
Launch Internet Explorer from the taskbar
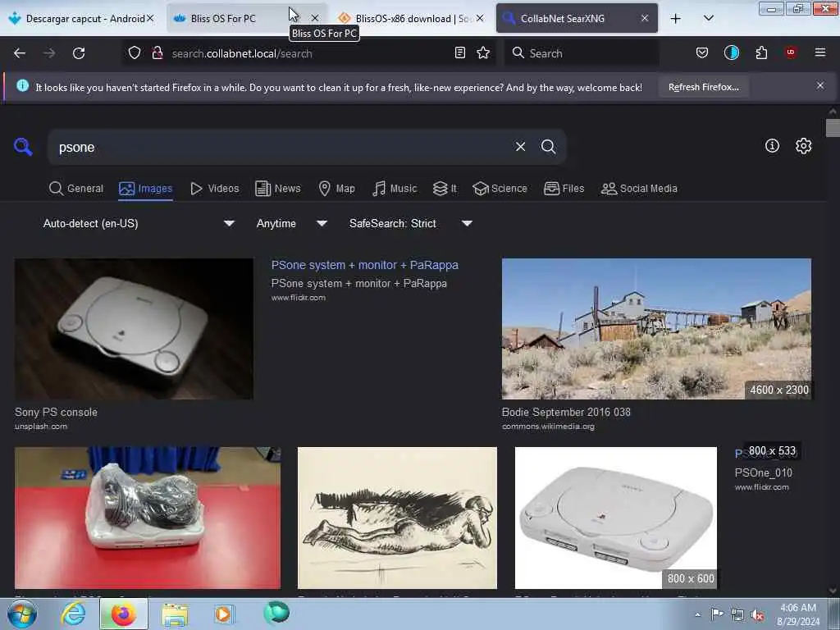pyautogui.click(x=73, y=614)
